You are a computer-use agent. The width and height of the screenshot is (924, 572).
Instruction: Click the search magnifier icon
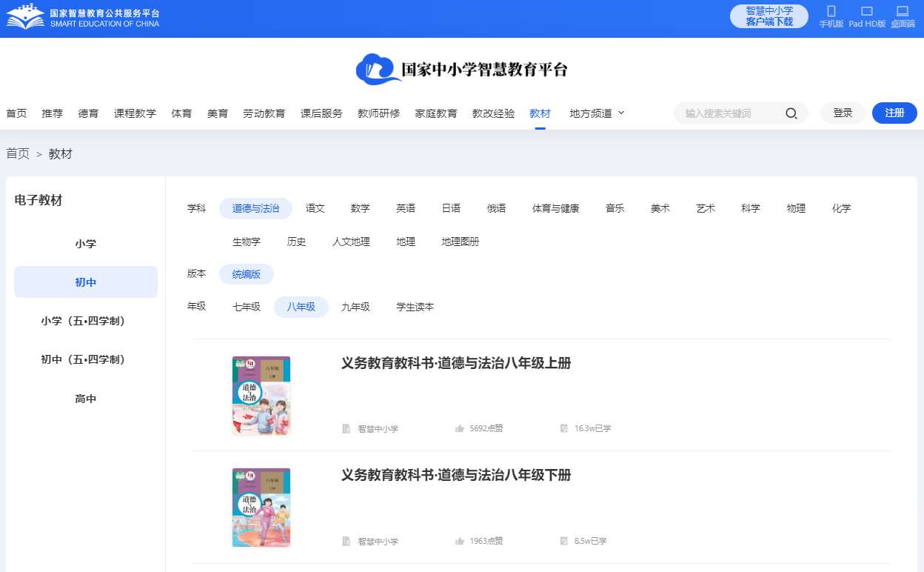coord(791,113)
